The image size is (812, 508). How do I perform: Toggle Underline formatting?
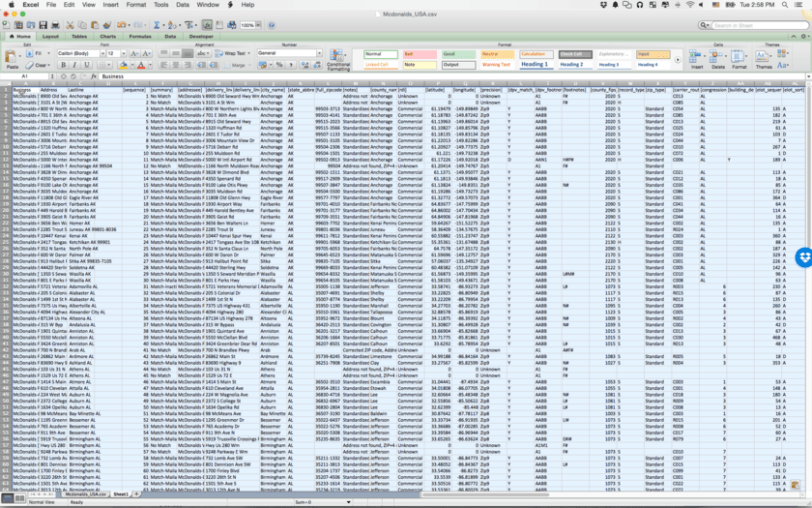(86, 65)
